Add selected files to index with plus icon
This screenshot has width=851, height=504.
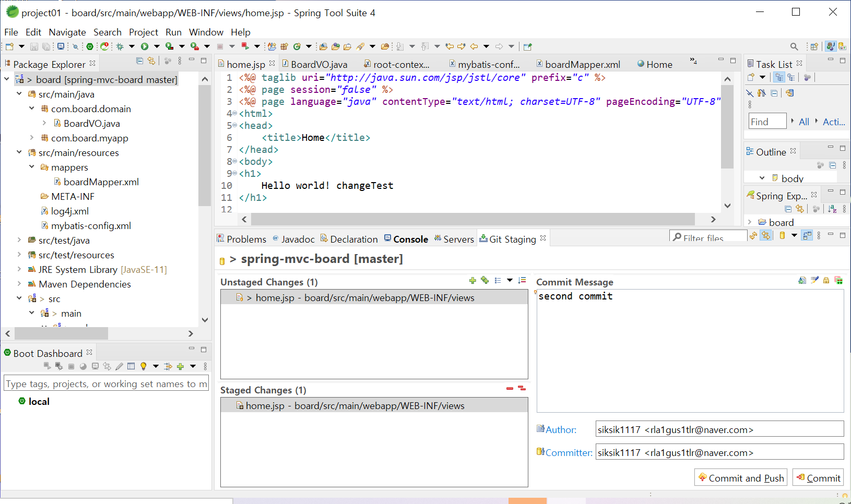(472, 281)
